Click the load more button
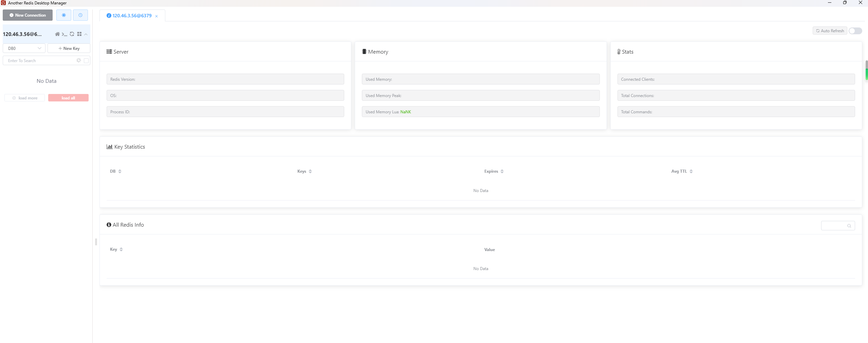 [24, 98]
